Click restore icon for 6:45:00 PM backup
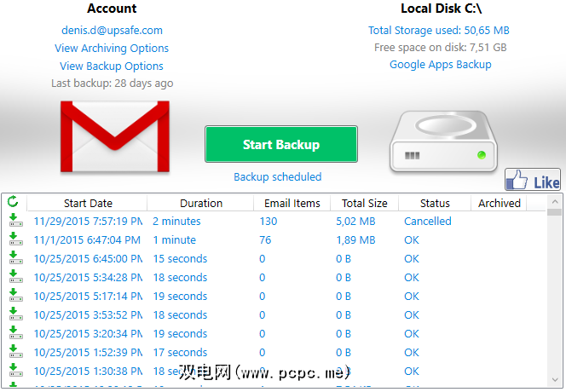Image resolution: width=566 pixels, height=392 pixels. tap(14, 259)
